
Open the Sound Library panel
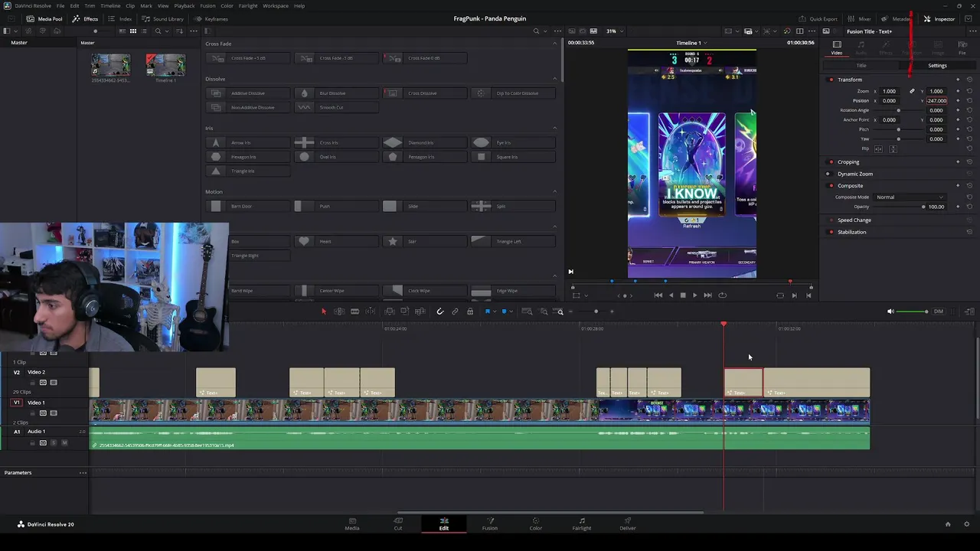point(163,19)
